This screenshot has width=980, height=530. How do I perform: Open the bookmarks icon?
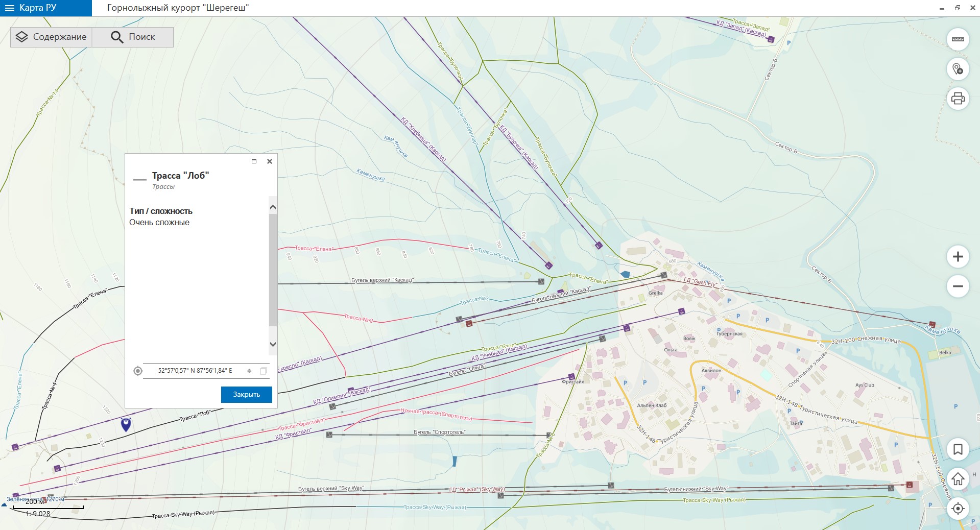[x=958, y=449]
